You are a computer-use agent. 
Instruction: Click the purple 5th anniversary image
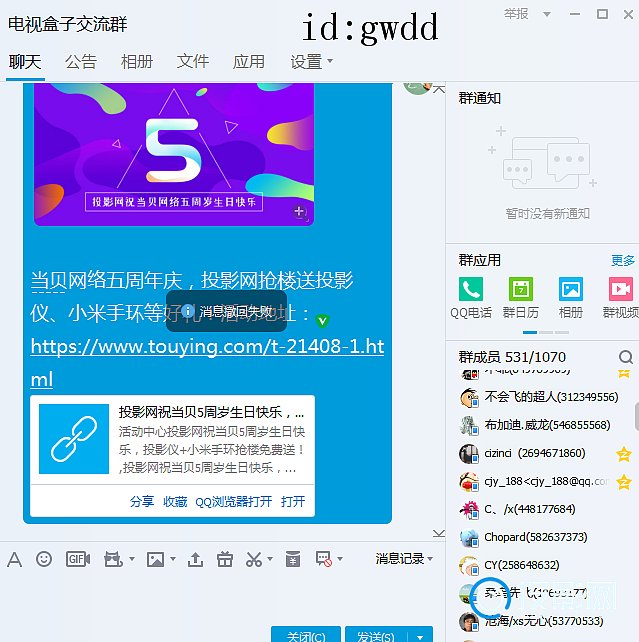(174, 154)
